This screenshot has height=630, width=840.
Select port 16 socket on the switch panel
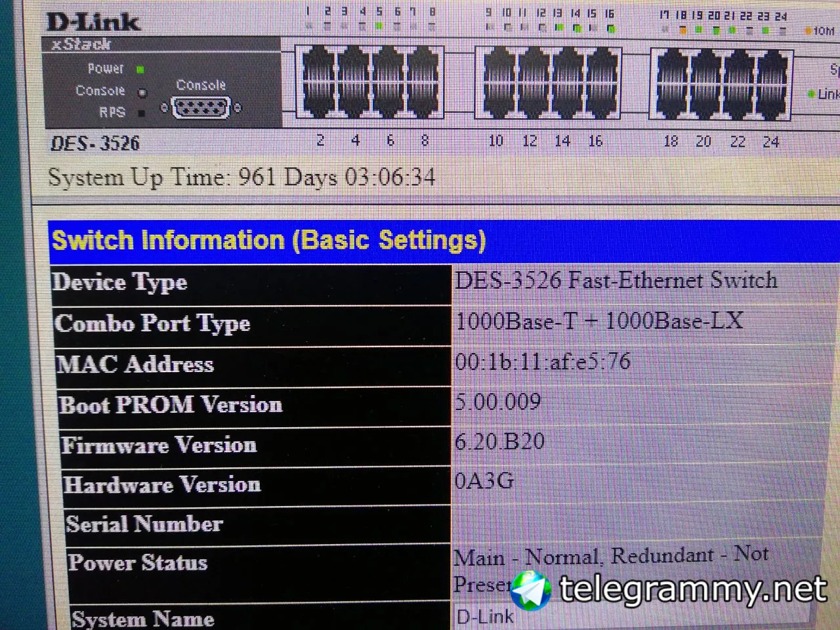pos(602,100)
